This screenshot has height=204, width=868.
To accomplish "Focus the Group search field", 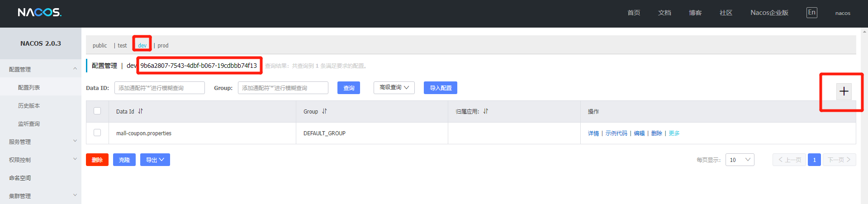I will pyautogui.click(x=283, y=88).
